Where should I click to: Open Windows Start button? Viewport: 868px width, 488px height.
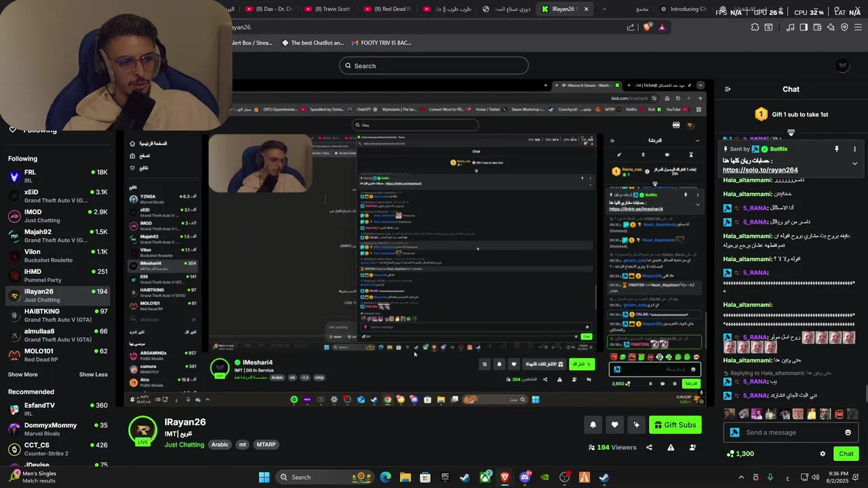(264, 477)
